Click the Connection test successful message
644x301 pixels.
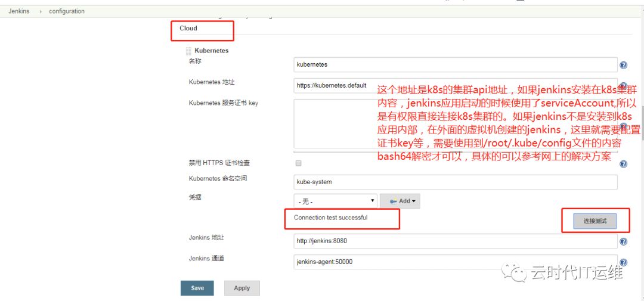[330, 218]
